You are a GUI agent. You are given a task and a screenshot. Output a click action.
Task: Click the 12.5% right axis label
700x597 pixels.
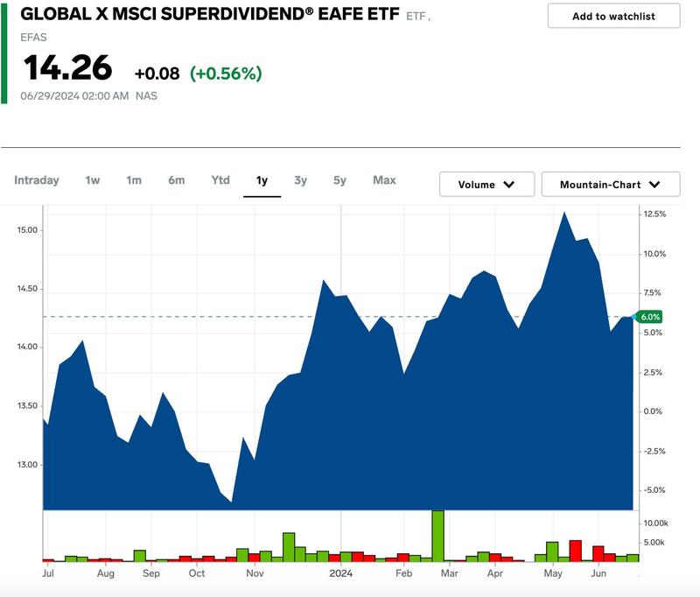click(x=654, y=214)
